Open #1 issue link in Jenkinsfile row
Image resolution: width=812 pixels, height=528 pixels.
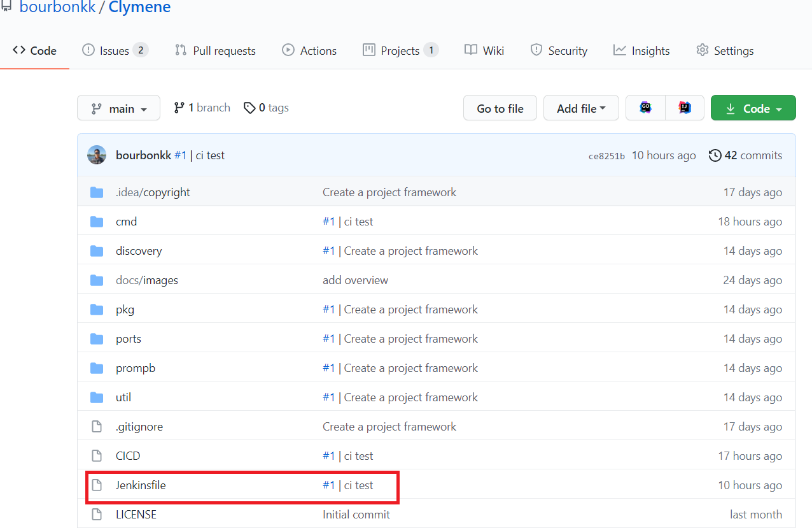[x=328, y=485]
